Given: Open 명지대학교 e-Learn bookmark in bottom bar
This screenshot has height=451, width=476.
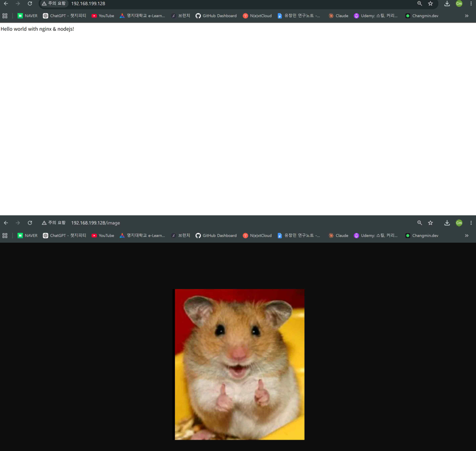Looking at the screenshot, I should point(142,236).
